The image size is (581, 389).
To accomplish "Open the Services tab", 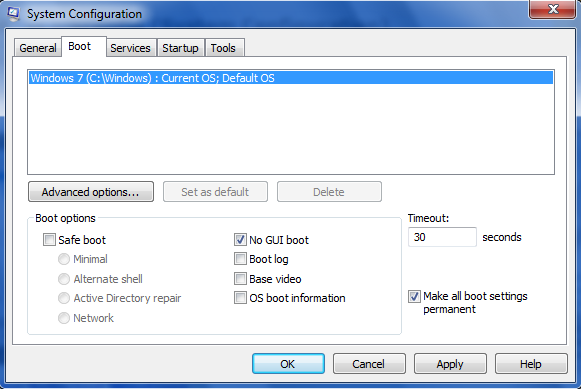I will [x=130, y=48].
